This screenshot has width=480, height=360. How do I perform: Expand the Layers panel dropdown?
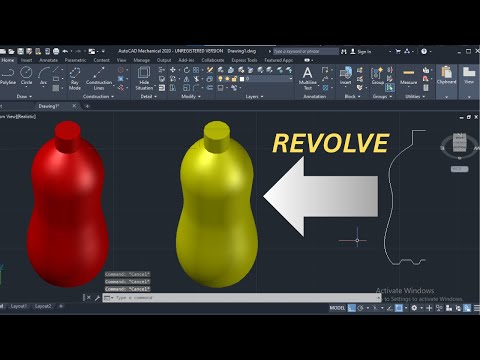pos(255,96)
